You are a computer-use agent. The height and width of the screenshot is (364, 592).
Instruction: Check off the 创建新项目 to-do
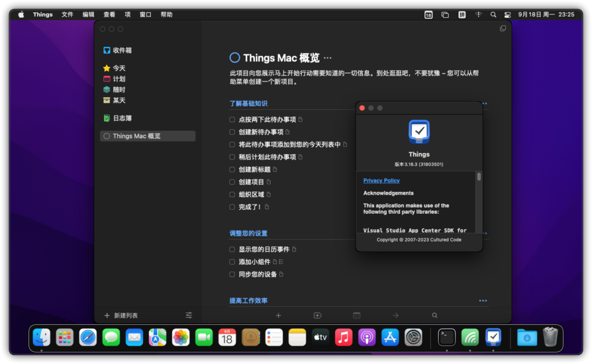pyautogui.click(x=231, y=182)
